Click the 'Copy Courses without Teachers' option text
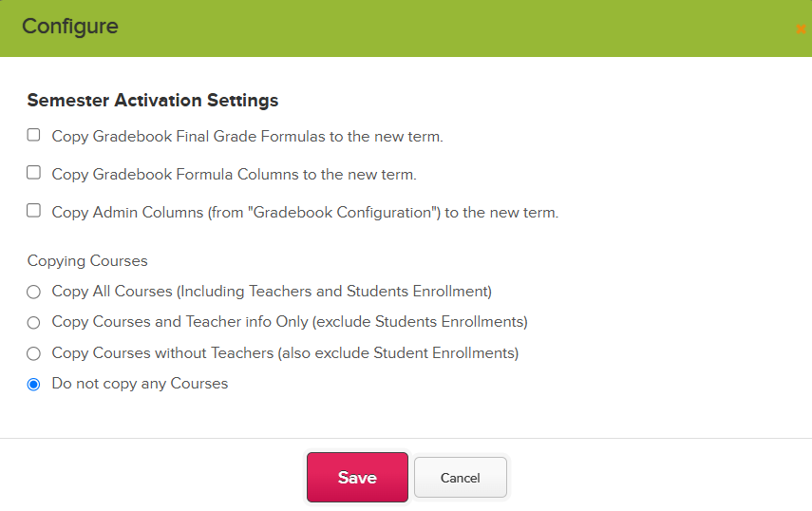The height and width of the screenshot is (511, 812). coord(162,353)
